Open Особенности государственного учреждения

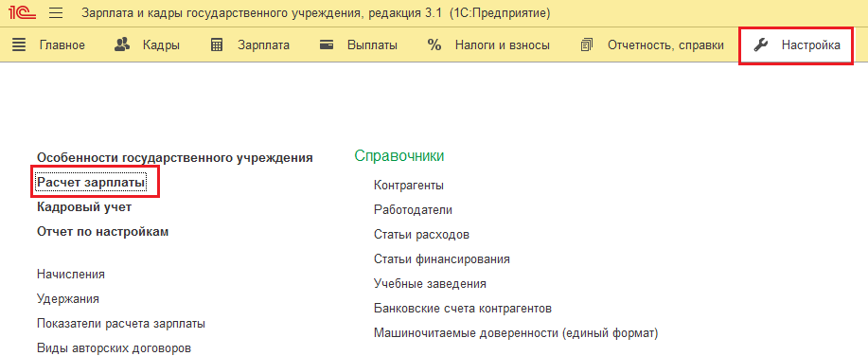click(x=175, y=158)
